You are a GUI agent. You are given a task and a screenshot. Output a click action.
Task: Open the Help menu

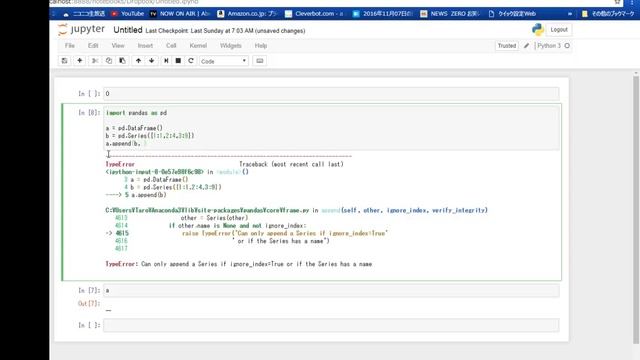tap(261, 46)
